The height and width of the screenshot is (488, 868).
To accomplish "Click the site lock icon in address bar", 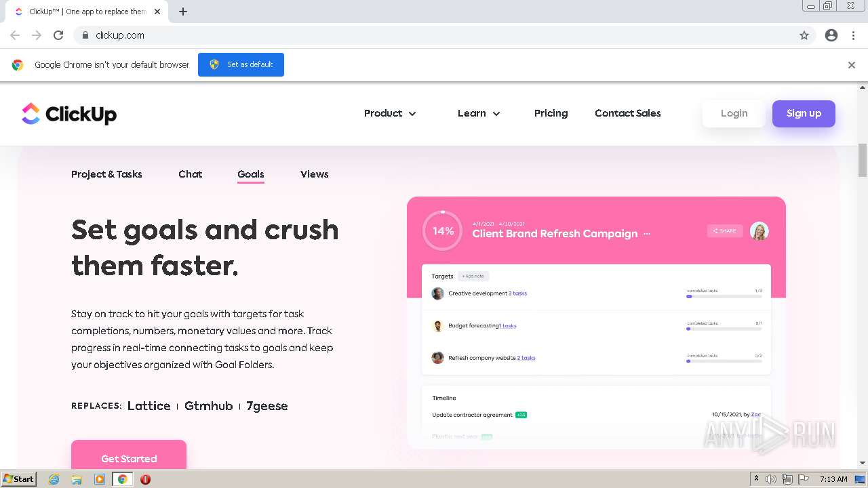I will 85,35.
